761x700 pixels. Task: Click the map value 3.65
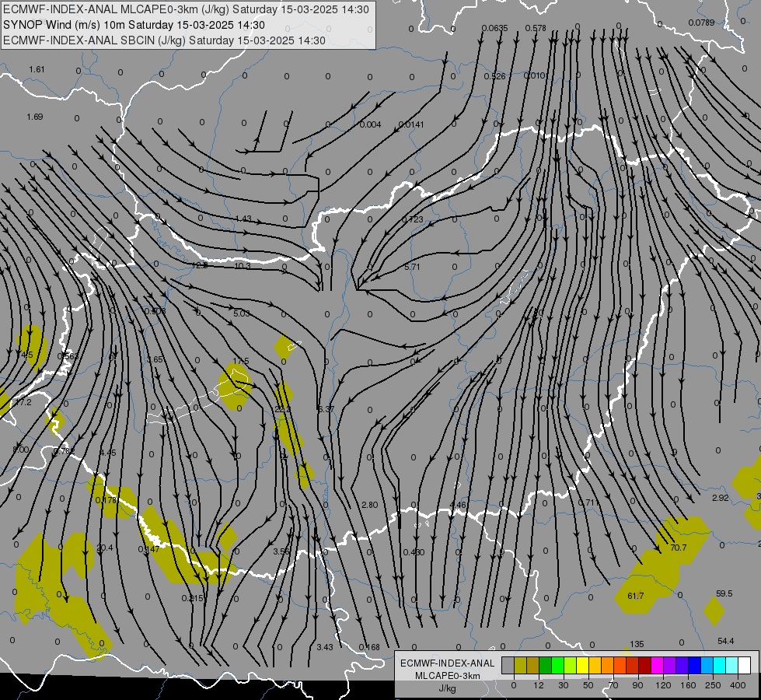(155, 359)
